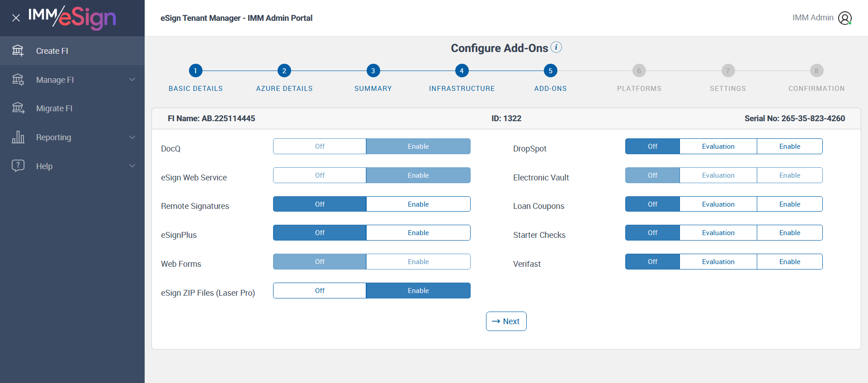The height and width of the screenshot is (383, 868).
Task: Set Loan Coupons to Off
Action: (652, 204)
